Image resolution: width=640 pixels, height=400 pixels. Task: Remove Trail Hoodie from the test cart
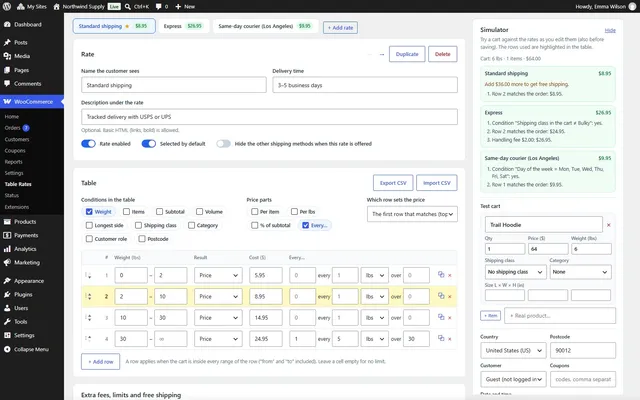pos(609,225)
